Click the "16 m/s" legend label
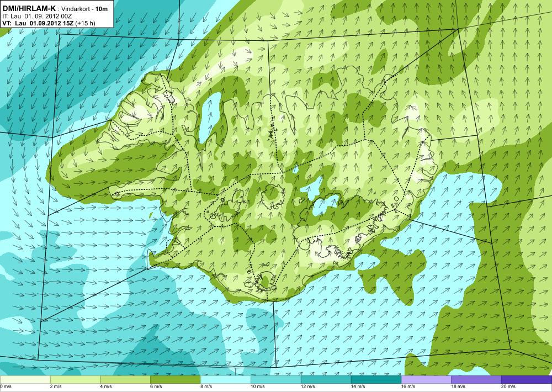552x392 pixels. [408, 386]
